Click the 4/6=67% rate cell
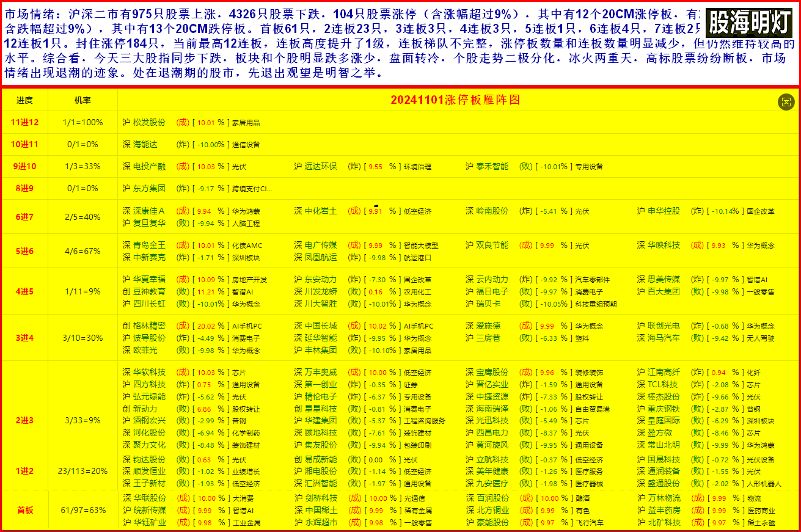 pos(82,251)
